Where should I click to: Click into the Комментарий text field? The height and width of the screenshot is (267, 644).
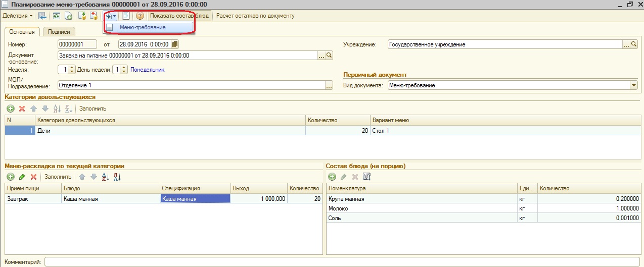[x=343, y=262]
